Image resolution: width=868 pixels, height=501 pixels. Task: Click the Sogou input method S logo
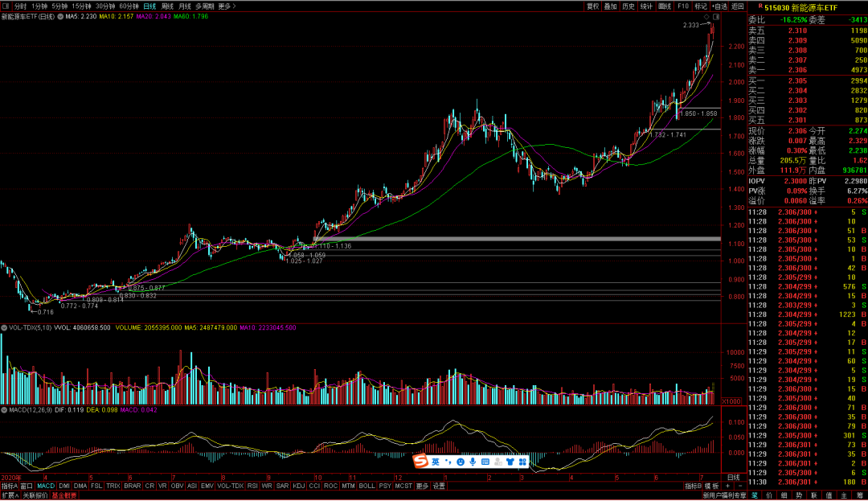pos(420,461)
